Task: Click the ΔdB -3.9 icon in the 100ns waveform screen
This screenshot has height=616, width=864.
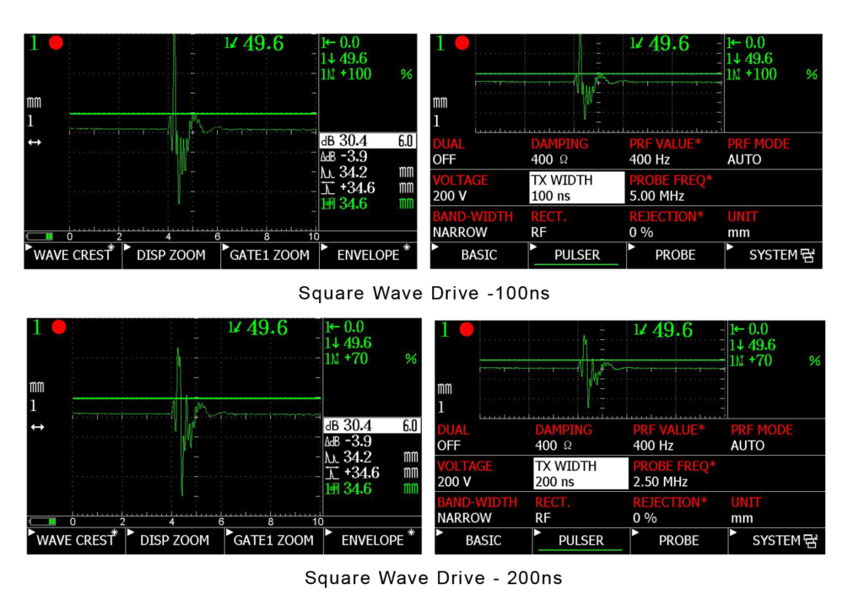Action: (x=328, y=157)
